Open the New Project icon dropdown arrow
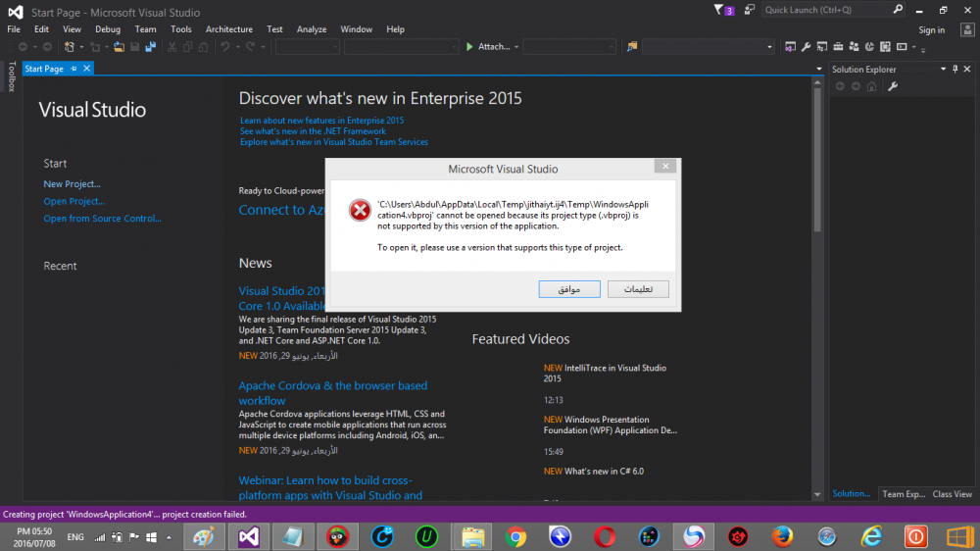980x551 pixels. pos(81,47)
